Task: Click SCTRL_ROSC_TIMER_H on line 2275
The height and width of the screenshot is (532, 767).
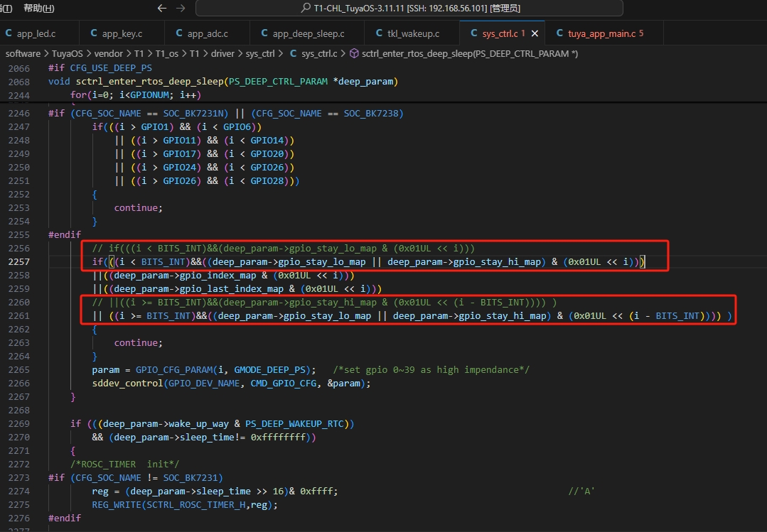Action: (195, 505)
